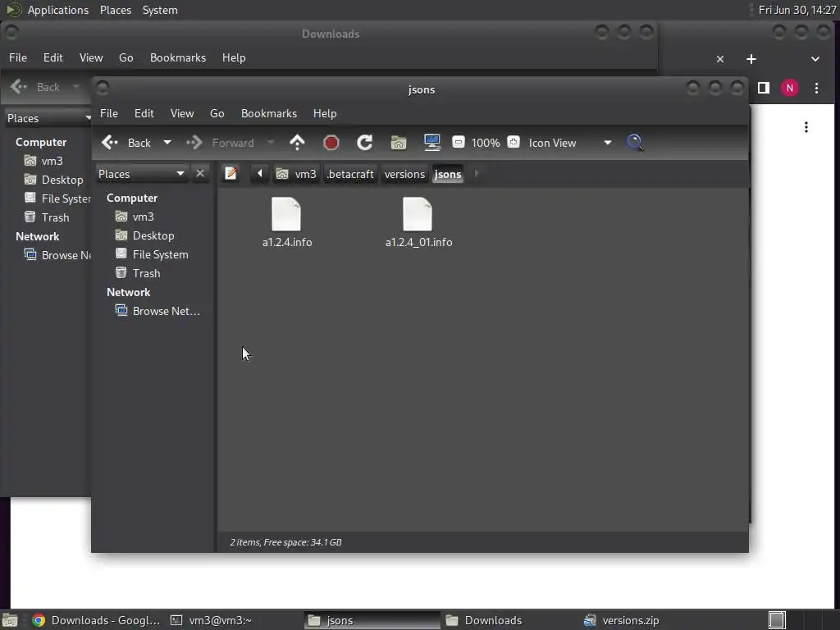This screenshot has height=630, width=840.
Task: Open File menu in jsons window
Action: point(109,113)
